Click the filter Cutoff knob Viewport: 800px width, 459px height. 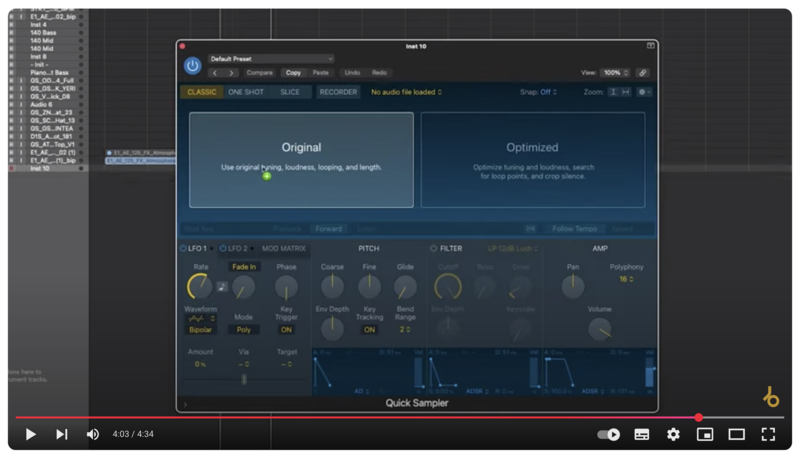[x=448, y=287]
